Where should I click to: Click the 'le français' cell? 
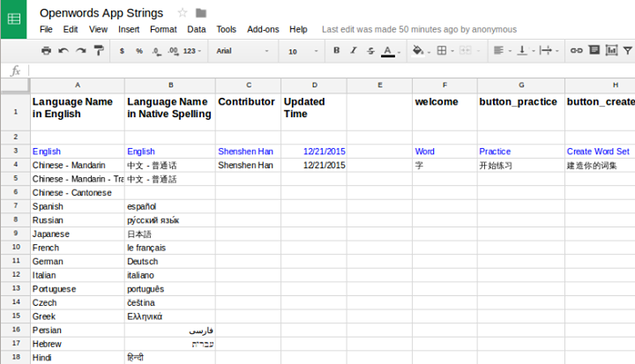pos(170,248)
